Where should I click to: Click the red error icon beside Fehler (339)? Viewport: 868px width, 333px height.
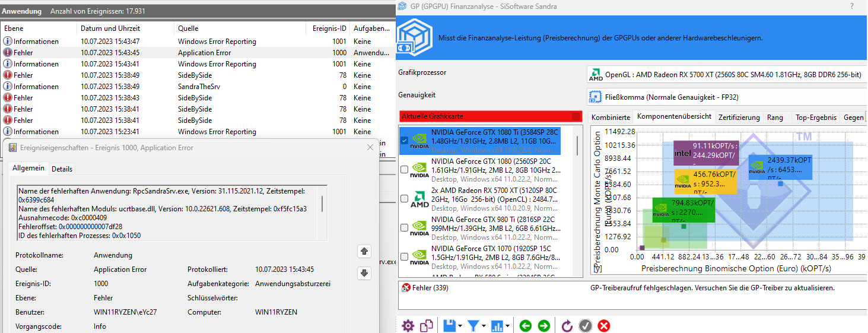pyautogui.click(x=406, y=288)
